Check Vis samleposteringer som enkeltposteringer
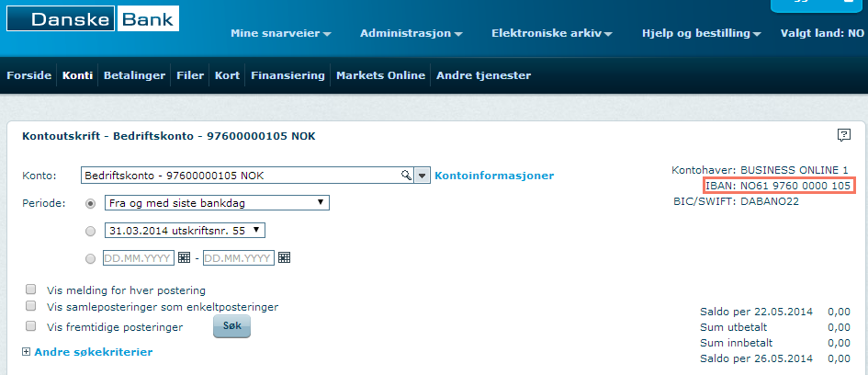Viewport: 868px width, 375px height. pos(31,306)
